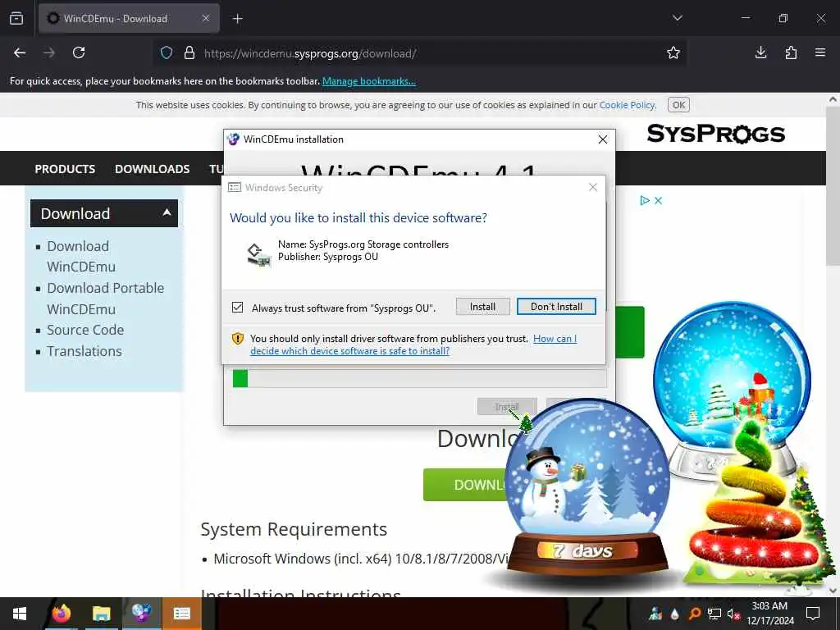
Task: Open the Download Portable WinCDEmu link
Action: [106, 299]
